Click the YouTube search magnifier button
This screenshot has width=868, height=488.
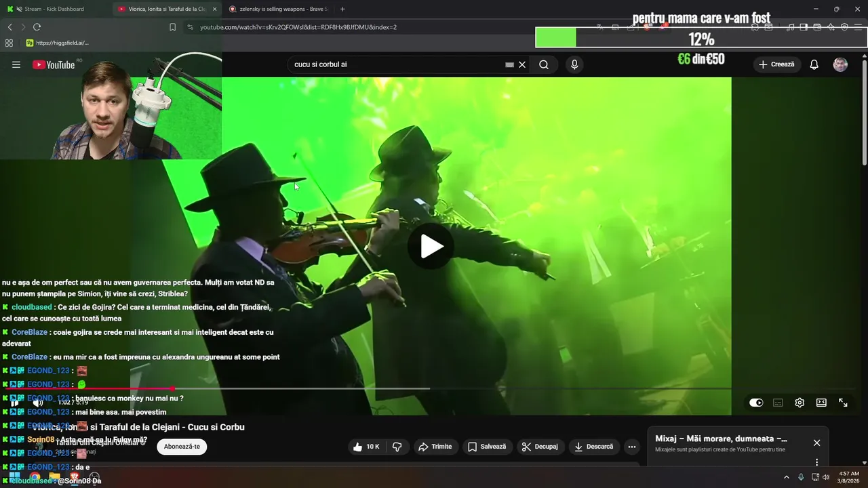(x=544, y=64)
